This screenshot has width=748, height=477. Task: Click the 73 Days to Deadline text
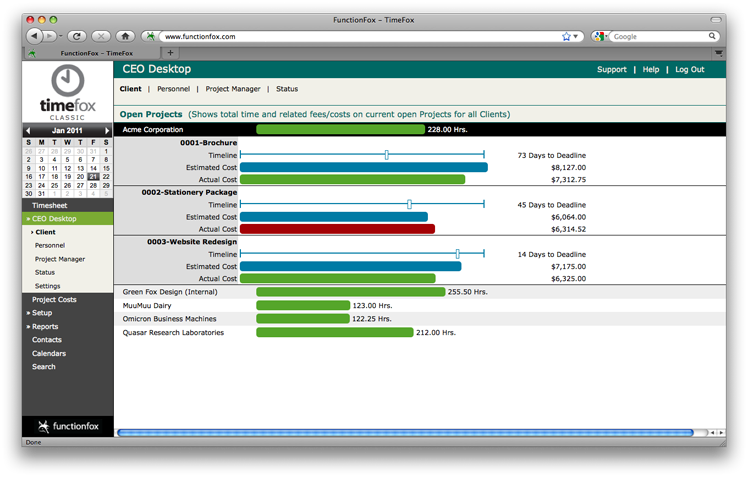[x=551, y=156]
